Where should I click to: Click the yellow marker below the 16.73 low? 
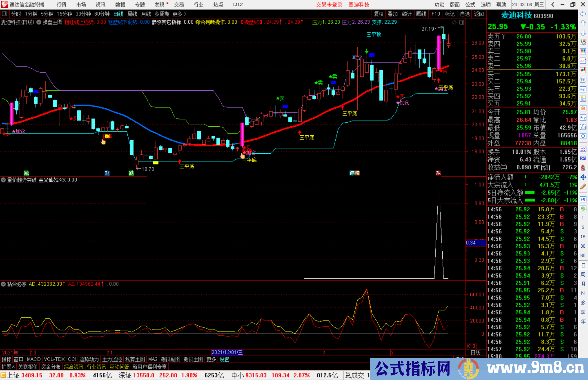coord(156,163)
